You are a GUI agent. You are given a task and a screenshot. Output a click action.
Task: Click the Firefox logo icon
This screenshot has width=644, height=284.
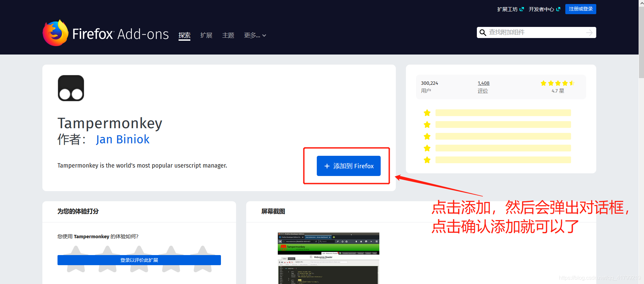55,33
